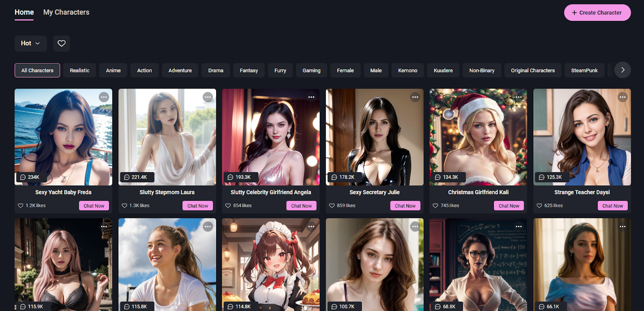Open three-dot menu on Strange Teacher Daysi card
644x311 pixels.
click(x=623, y=97)
